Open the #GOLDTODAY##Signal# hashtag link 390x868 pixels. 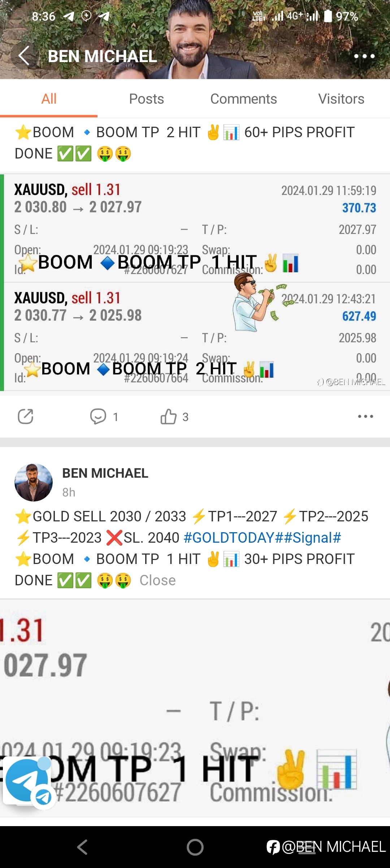point(263,538)
